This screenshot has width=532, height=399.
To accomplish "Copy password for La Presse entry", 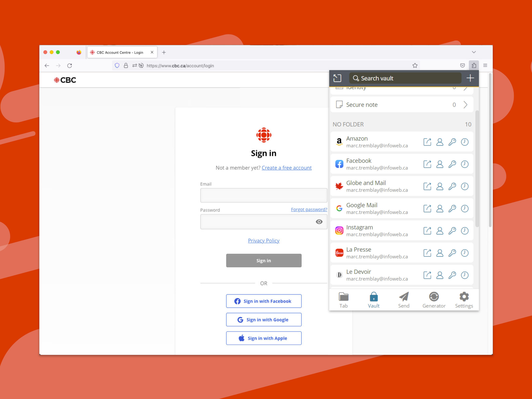I will pyautogui.click(x=452, y=253).
